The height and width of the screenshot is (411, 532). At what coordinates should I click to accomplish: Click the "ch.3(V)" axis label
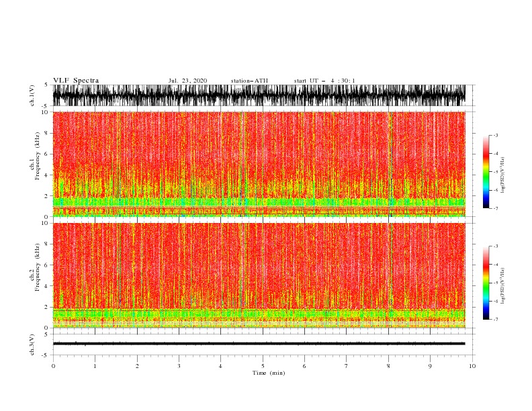click(x=32, y=345)
